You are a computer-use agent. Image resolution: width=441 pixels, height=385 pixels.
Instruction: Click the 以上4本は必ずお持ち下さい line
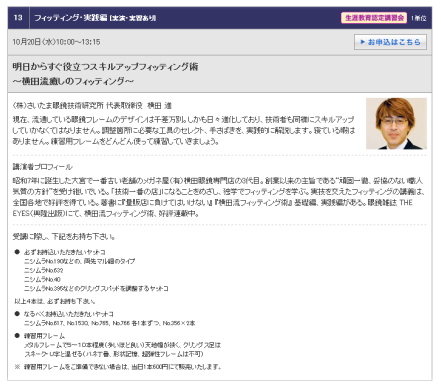55,301
